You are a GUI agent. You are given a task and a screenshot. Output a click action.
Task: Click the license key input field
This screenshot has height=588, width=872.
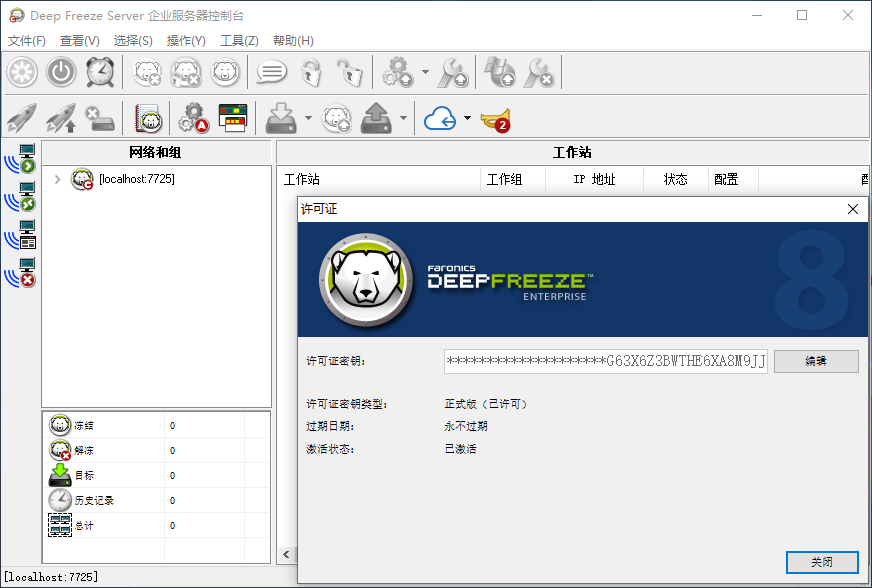(x=606, y=362)
